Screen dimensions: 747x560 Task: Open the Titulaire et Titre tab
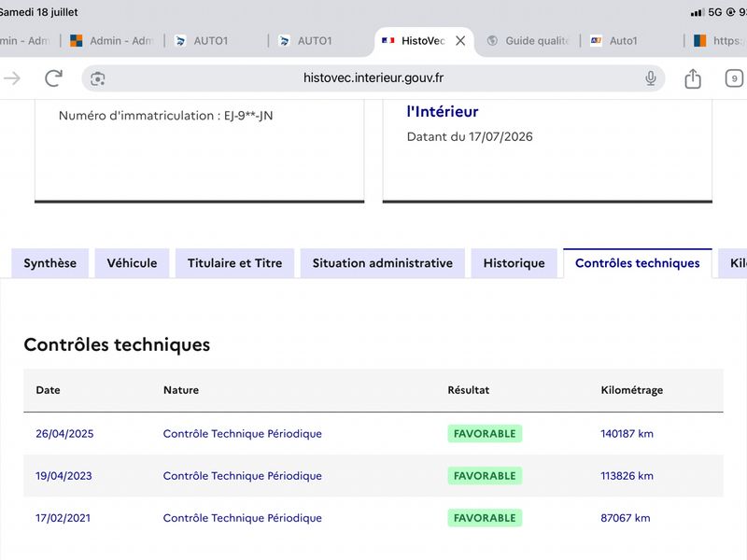click(235, 263)
